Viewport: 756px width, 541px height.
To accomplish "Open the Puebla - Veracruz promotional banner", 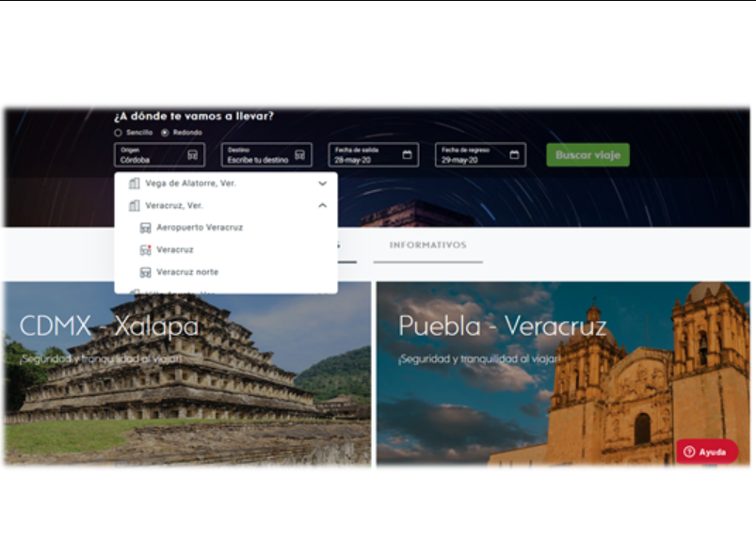I will coord(563,374).
